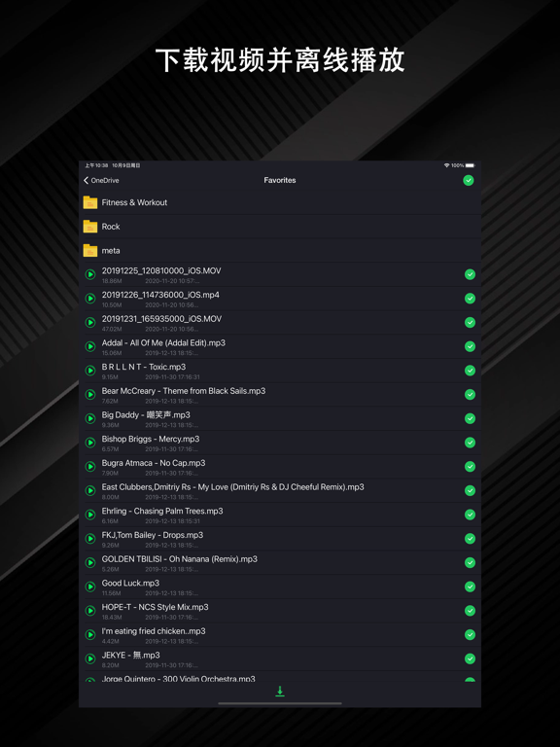Uncheck GOLDEN TBILISI - Oh Nanana selection

(470, 562)
